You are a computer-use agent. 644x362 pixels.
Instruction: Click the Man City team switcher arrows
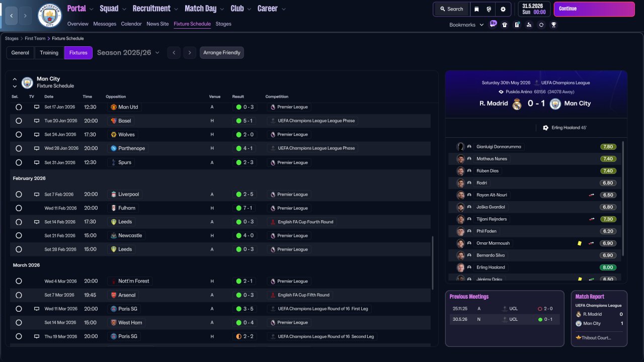[x=15, y=82]
